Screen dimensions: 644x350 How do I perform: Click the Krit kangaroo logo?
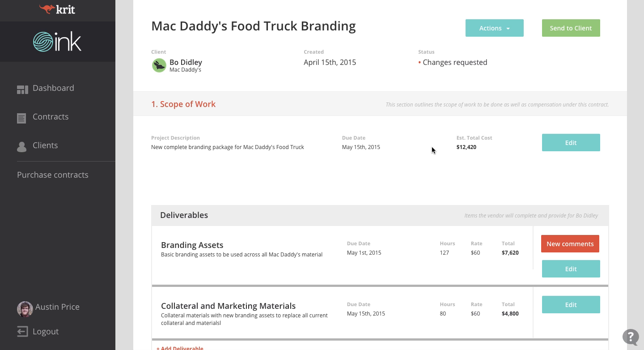tap(47, 9)
